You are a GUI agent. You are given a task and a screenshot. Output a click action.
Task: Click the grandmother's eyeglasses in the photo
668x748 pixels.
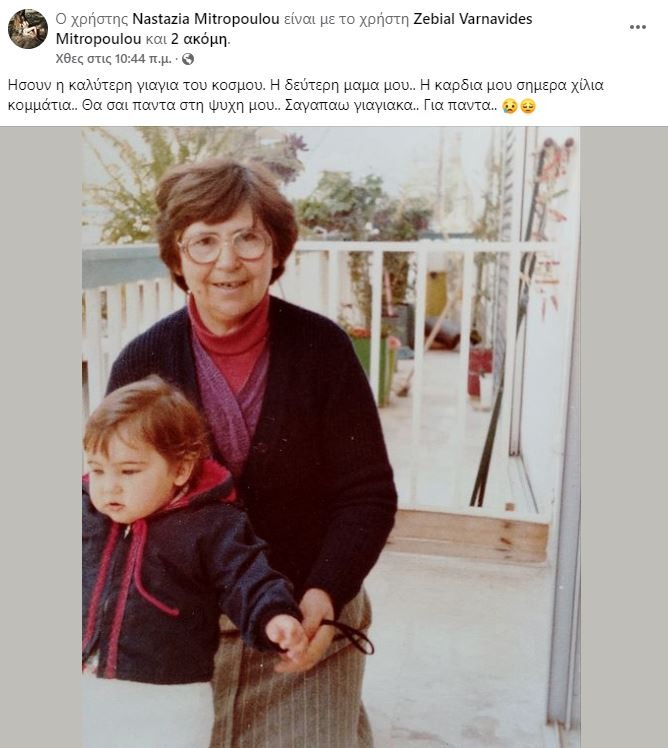(x=224, y=246)
